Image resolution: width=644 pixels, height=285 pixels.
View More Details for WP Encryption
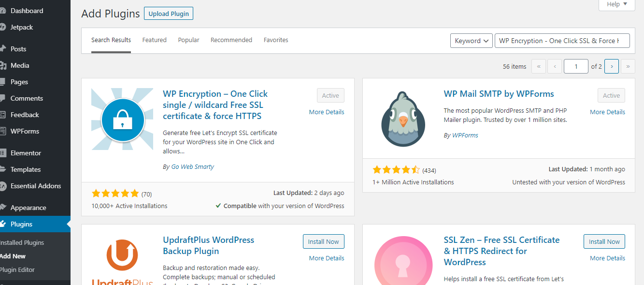tap(327, 112)
